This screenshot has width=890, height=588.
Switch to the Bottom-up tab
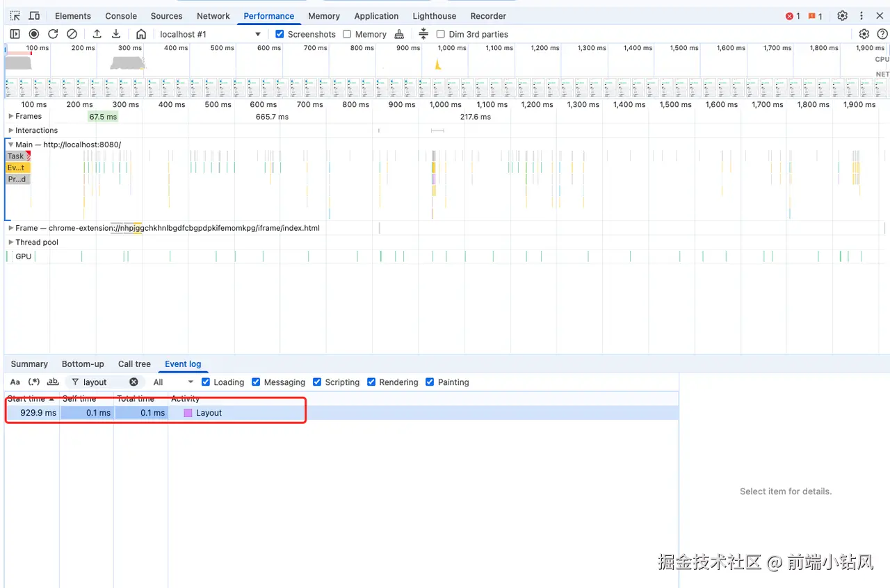coord(83,364)
